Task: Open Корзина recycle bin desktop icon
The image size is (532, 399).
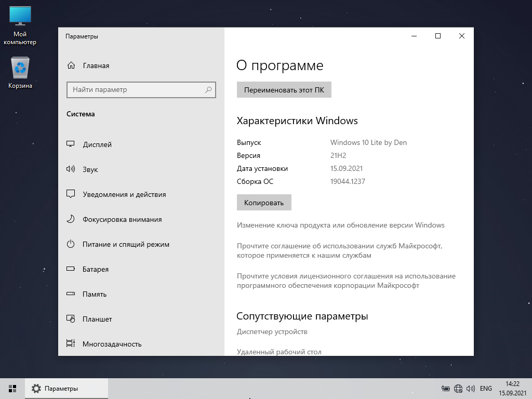Action: pyautogui.click(x=20, y=73)
